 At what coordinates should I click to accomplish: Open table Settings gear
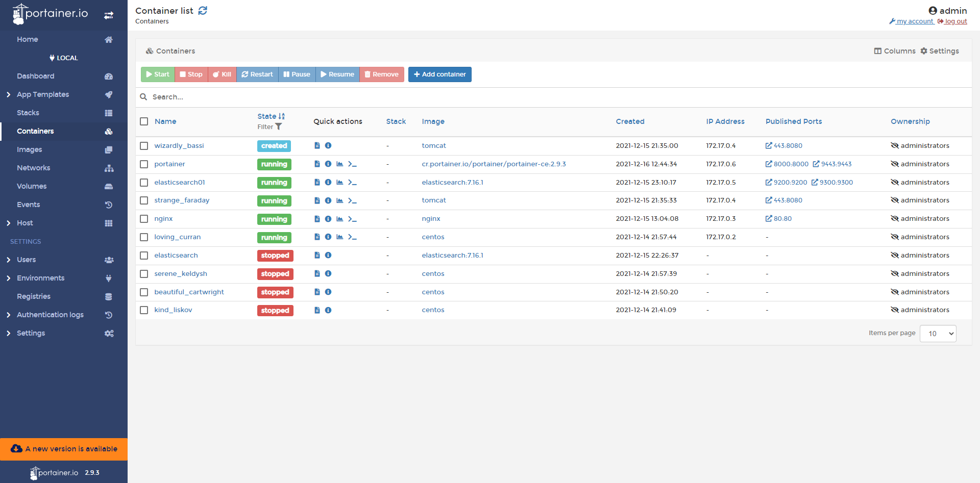pyautogui.click(x=940, y=51)
